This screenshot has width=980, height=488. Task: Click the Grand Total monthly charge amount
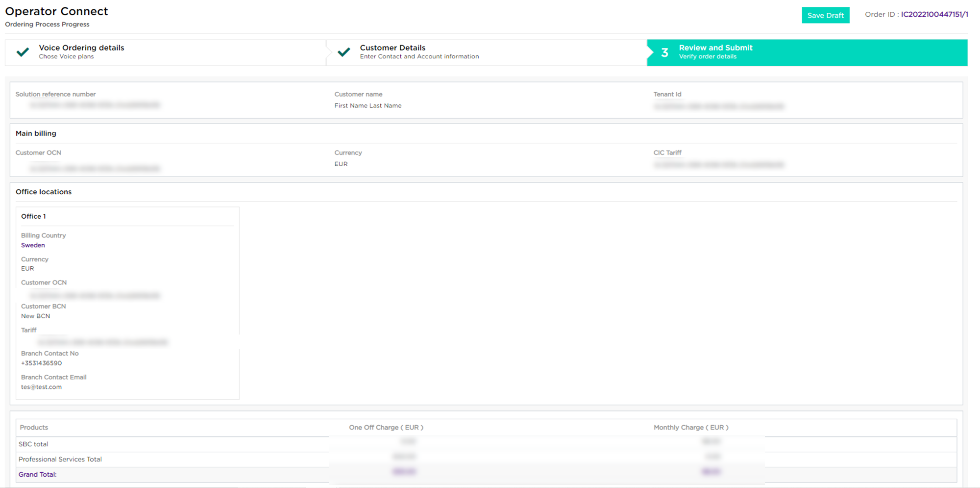[x=710, y=471]
